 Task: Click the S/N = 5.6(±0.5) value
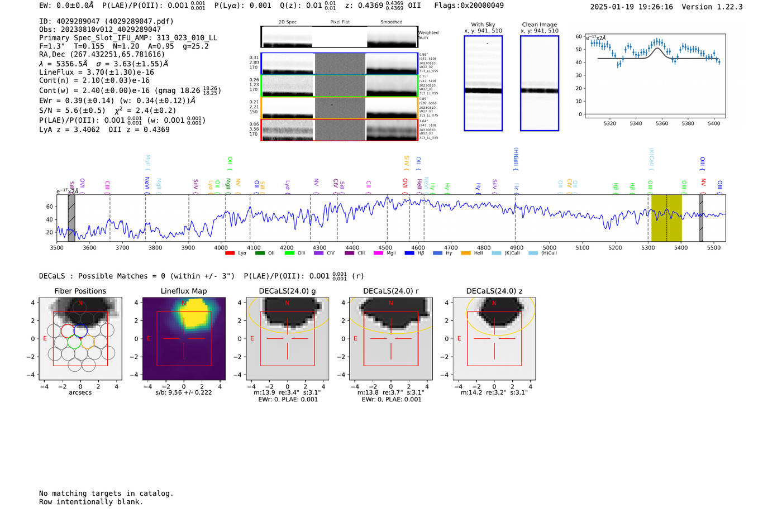click(x=72, y=111)
